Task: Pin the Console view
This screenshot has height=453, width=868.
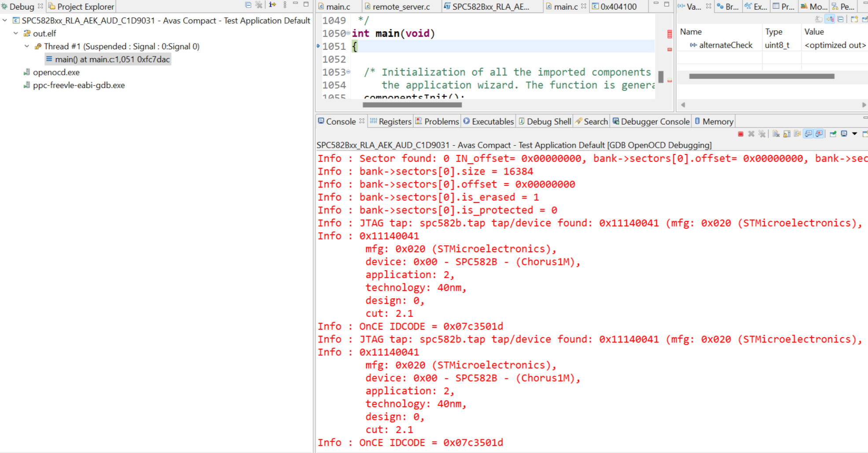Action: click(833, 134)
